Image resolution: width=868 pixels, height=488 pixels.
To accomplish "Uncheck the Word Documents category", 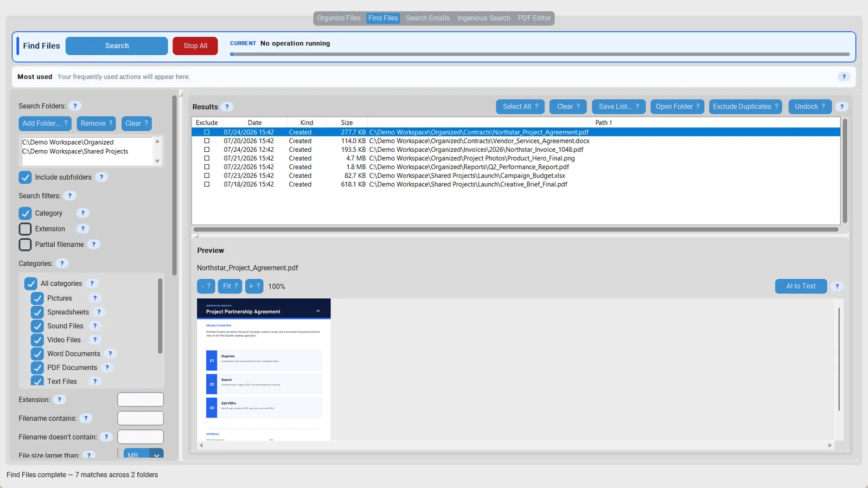I will [37, 354].
